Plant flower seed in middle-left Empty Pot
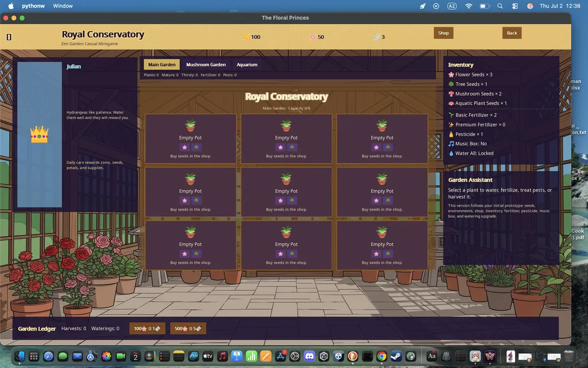The width and height of the screenshot is (588, 368). point(184,200)
